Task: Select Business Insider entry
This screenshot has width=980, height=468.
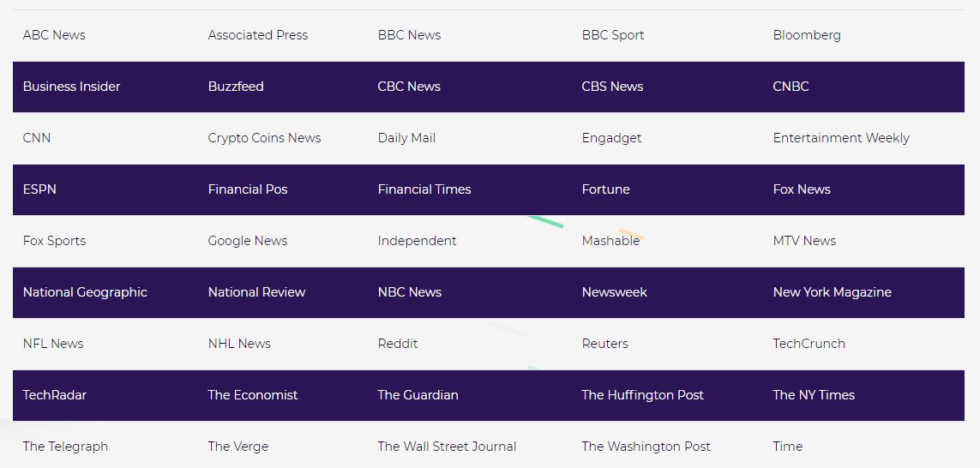Action: (x=71, y=87)
